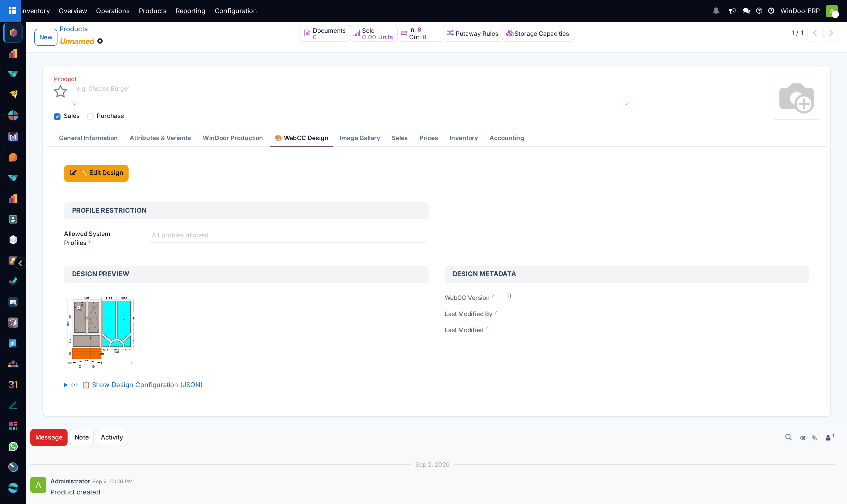This screenshot has height=504, width=847.
Task: Go to the previous record arrow
Action: tap(815, 33)
